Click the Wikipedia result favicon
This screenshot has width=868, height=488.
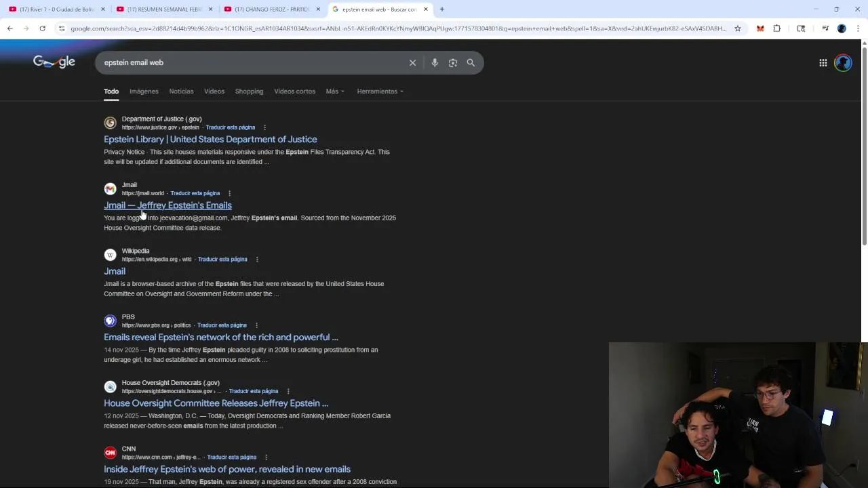110,255
